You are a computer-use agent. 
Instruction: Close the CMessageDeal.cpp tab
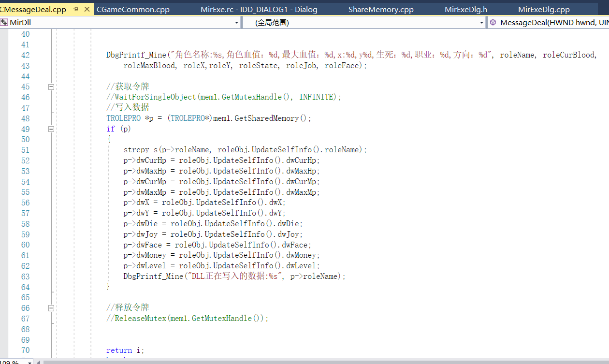(x=87, y=9)
